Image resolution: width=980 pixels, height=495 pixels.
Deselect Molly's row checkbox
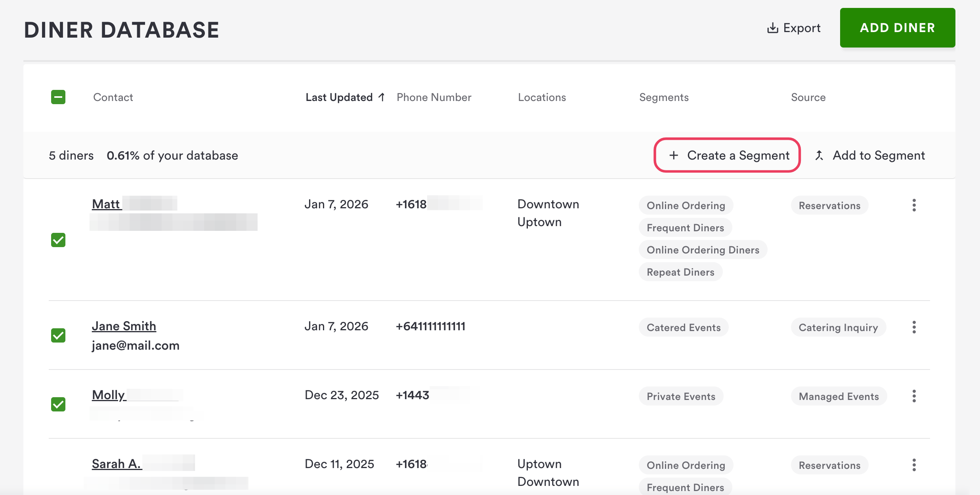[58, 404]
